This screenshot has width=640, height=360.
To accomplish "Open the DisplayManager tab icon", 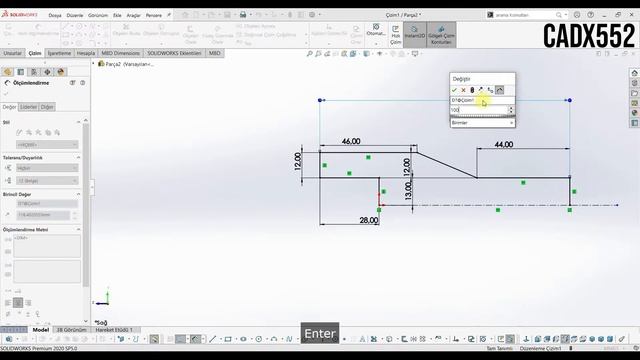I will [x=61, y=72].
